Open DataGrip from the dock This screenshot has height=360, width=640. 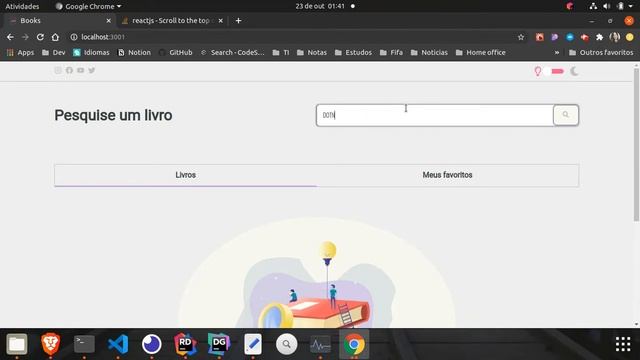219,344
